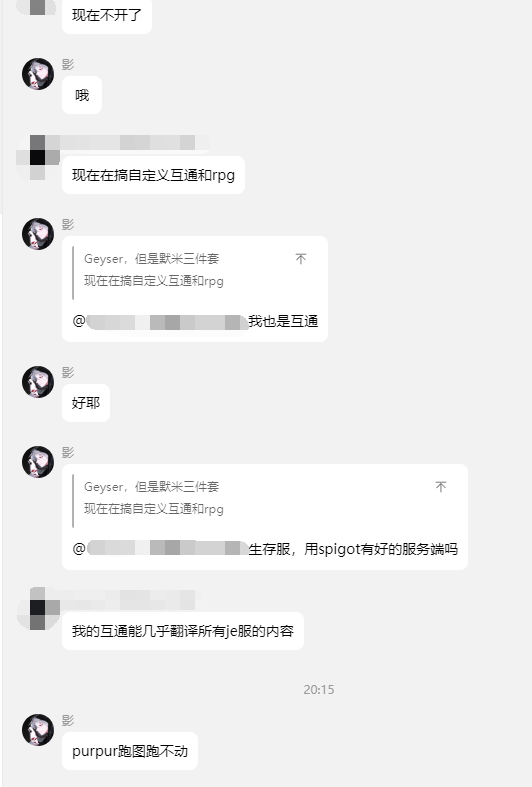
Task: Click pixelated avatar beside 现在在搞自定义互通和rpg message
Action: click(38, 157)
